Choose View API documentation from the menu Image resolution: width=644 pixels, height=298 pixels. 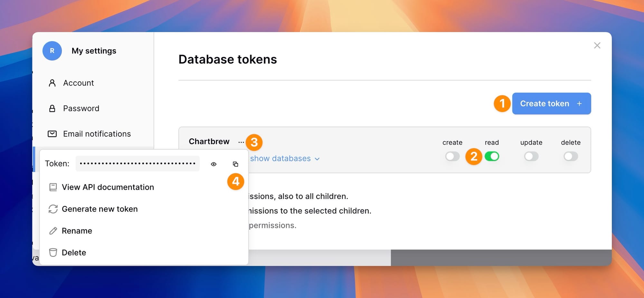(x=108, y=187)
